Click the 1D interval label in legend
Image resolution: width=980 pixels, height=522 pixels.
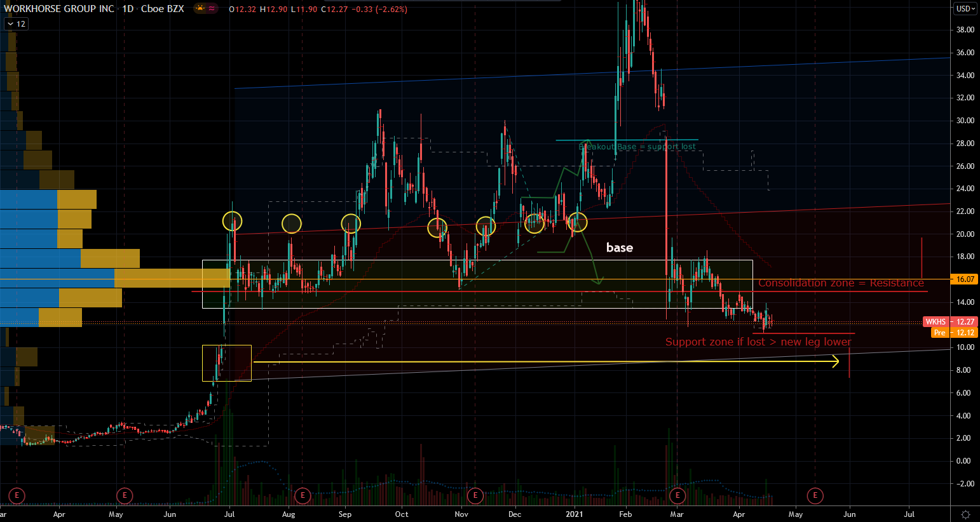[128, 9]
